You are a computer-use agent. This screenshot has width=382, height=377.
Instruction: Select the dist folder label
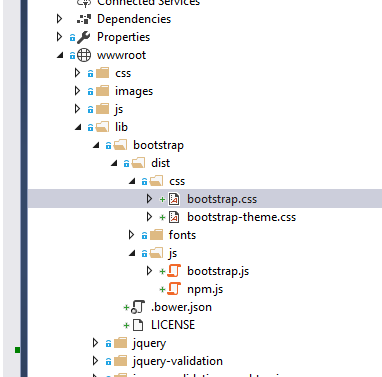pyautogui.click(x=161, y=163)
